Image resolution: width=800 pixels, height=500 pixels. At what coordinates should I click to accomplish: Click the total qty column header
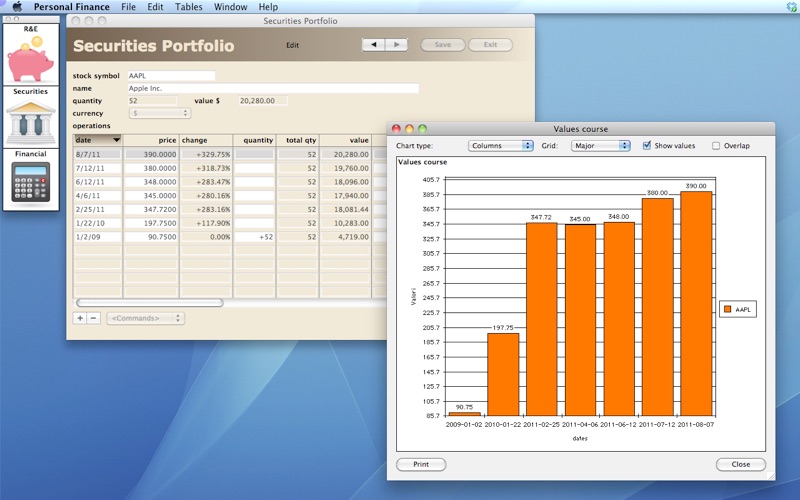(298, 140)
